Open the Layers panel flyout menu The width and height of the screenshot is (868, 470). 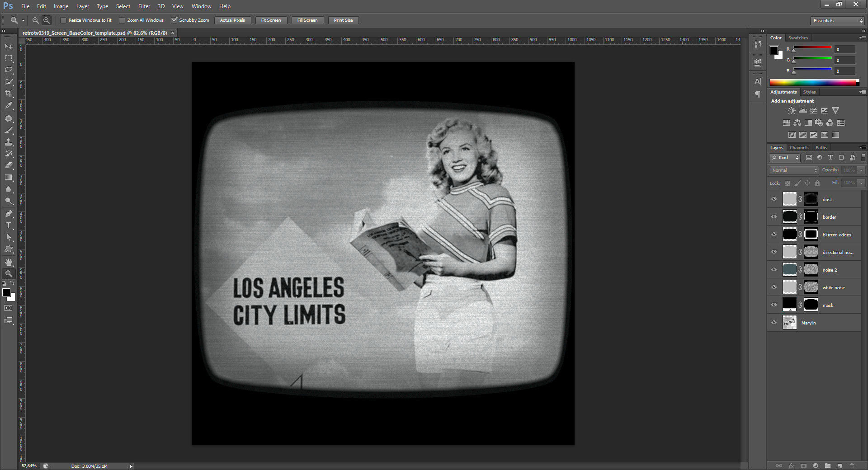coord(863,148)
